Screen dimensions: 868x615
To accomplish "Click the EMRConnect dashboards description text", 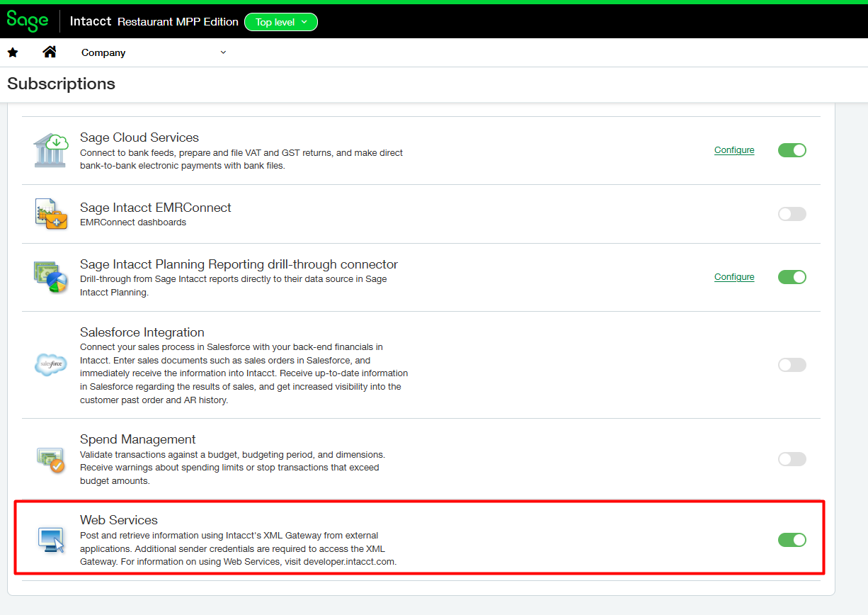I will point(133,222).
